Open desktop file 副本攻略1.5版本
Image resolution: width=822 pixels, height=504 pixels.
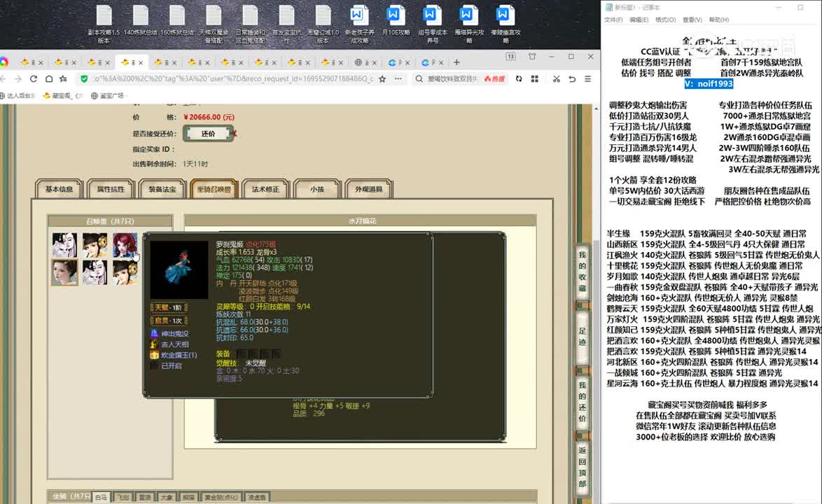(104, 24)
